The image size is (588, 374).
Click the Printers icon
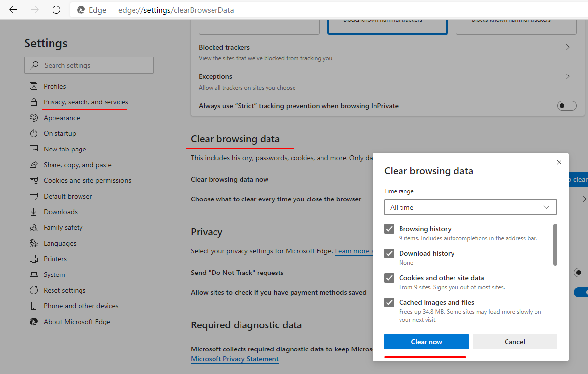pos(34,259)
